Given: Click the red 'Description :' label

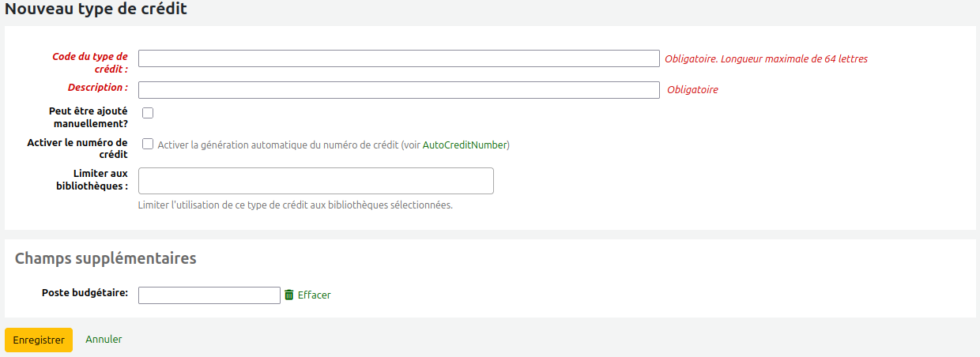Looking at the screenshot, I should point(97,88).
